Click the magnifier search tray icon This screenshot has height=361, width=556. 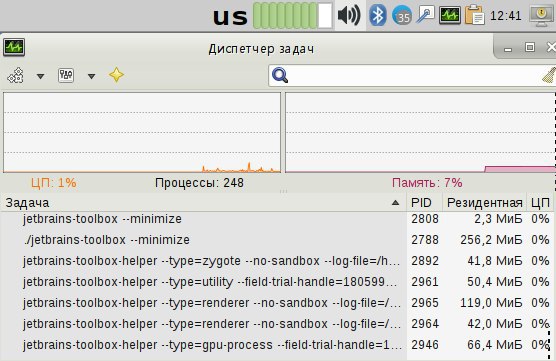tap(425, 15)
